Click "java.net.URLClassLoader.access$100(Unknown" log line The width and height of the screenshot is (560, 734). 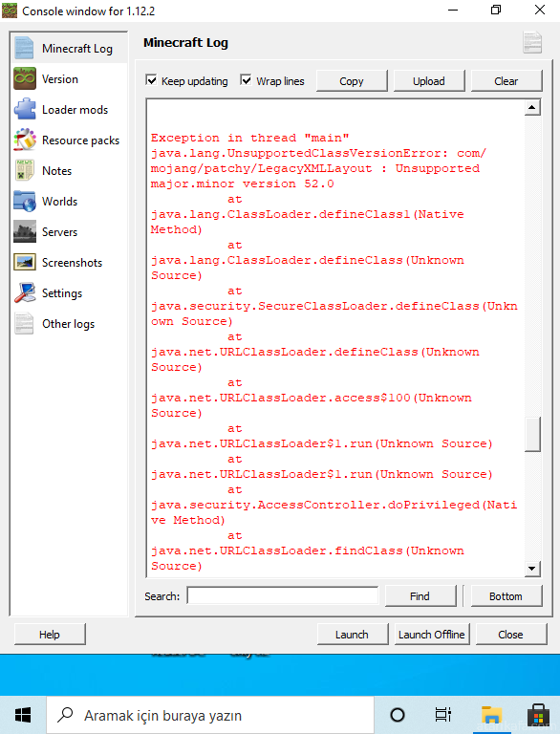311,398
